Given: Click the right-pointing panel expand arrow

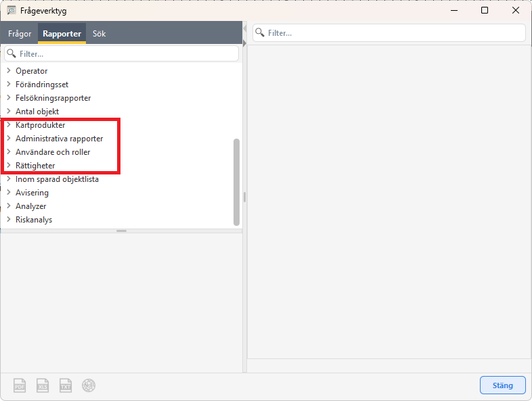Looking at the screenshot, I should [x=245, y=43].
